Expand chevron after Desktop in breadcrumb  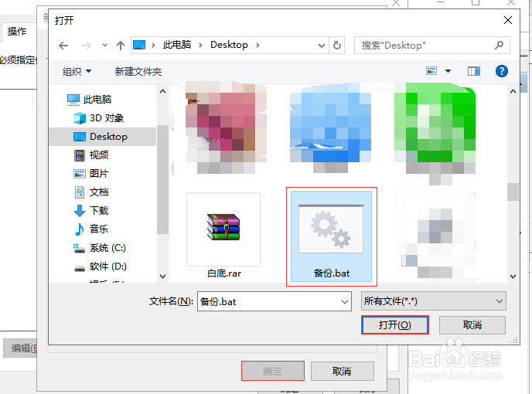pos(257,45)
